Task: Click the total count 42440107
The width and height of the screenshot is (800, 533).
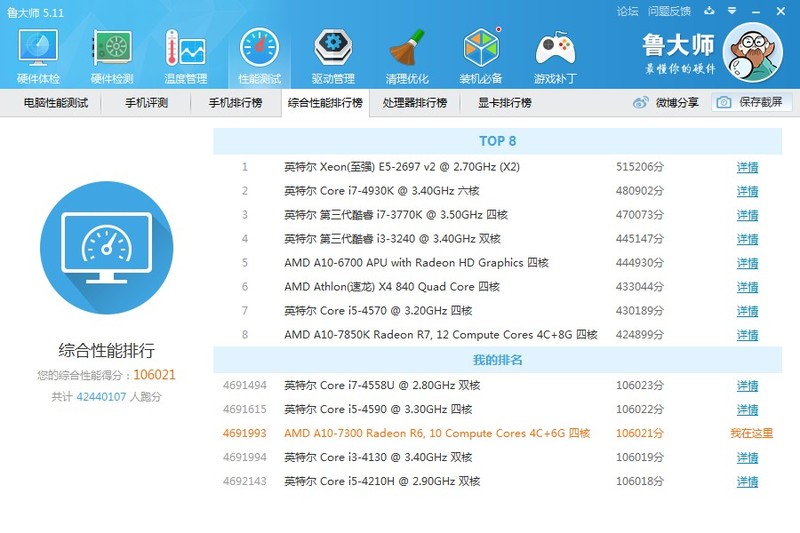Action: 101,397
